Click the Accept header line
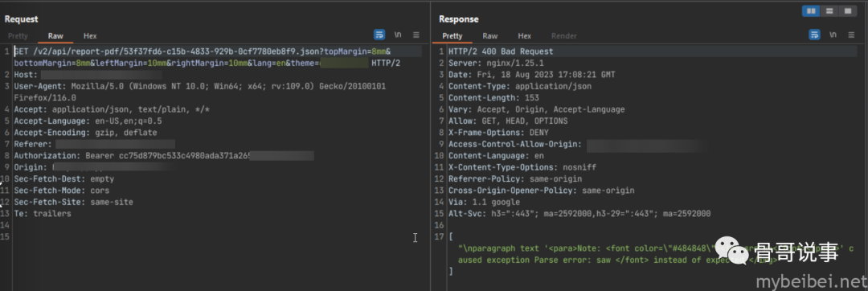Viewport: 868px width, 291px height. (112, 109)
